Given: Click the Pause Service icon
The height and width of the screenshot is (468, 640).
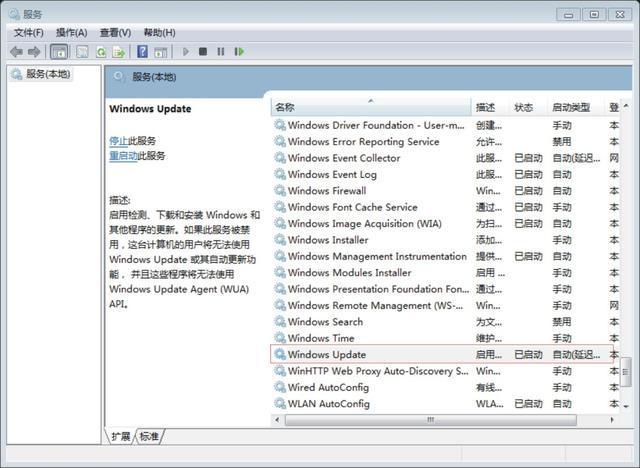Looking at the screenshot, I should (x=221, y=51).
